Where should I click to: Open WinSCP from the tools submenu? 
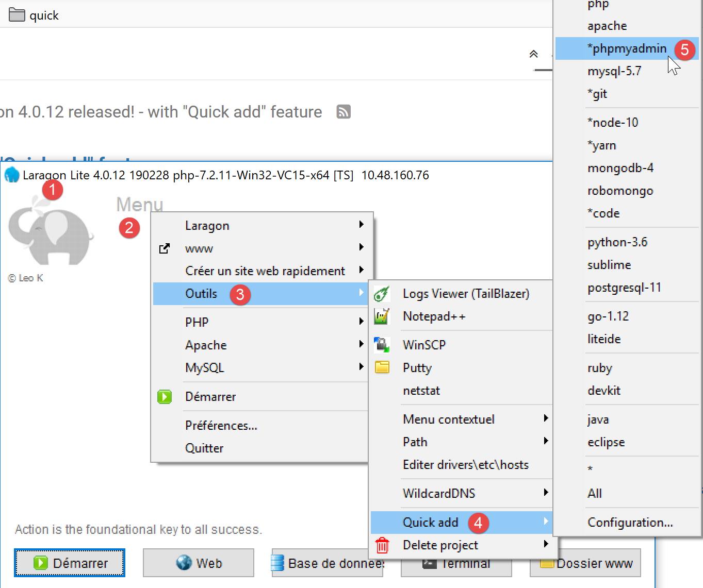pyautogui.click(x=424, y=345)
